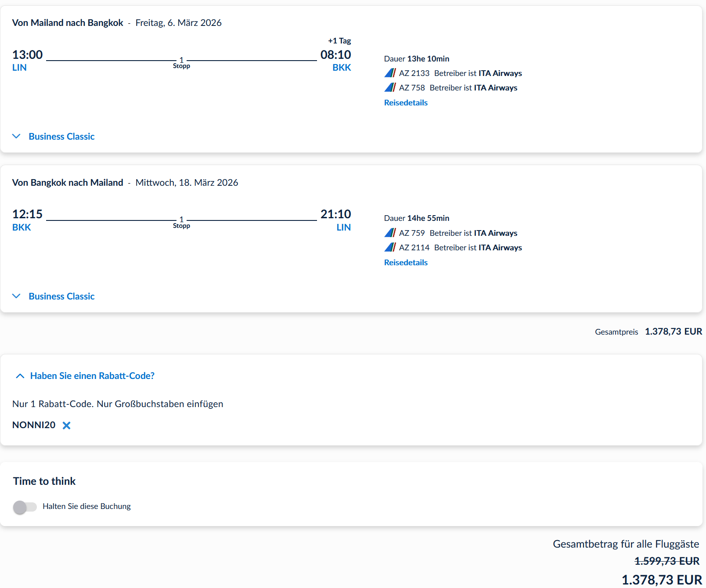Toggle the Halten Sie diese Buchung switch
Viewport: 706px width, 588px height.
point(25,507)
